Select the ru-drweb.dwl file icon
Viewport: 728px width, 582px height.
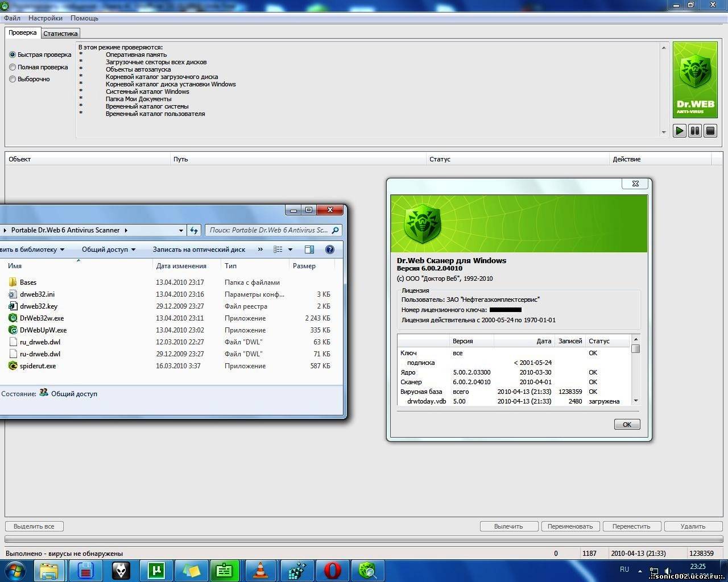[x=13, y=354]
